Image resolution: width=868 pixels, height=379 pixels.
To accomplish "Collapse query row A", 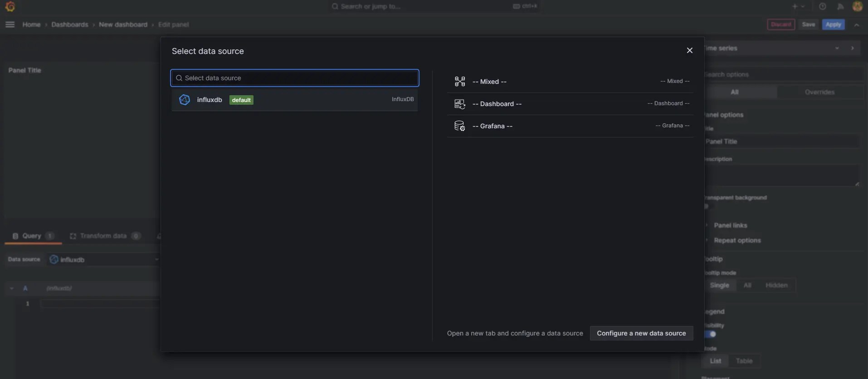I will click(12, 288).
